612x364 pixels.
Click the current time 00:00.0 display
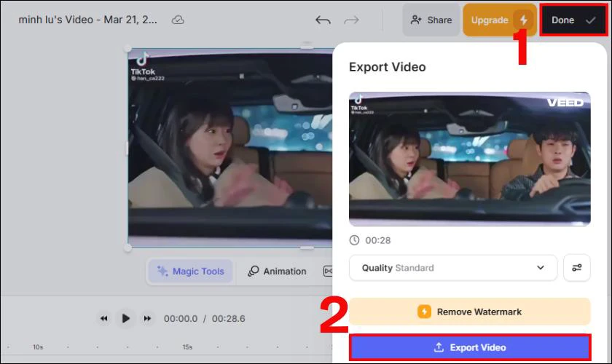181,318
